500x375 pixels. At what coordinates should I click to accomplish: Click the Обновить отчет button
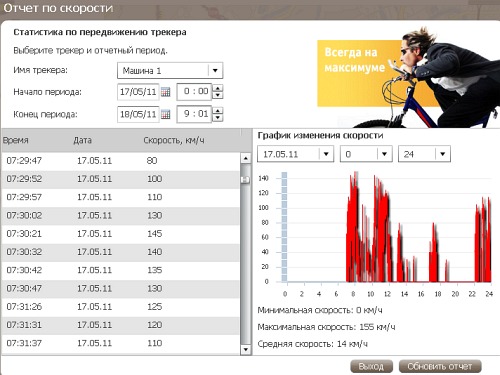440,366
